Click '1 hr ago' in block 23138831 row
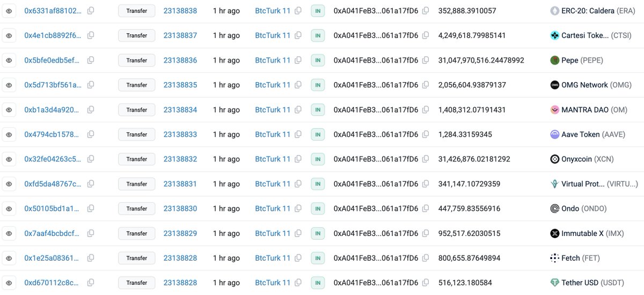Image resolution: width=644 pixels, height=295 pixels. 226,184
